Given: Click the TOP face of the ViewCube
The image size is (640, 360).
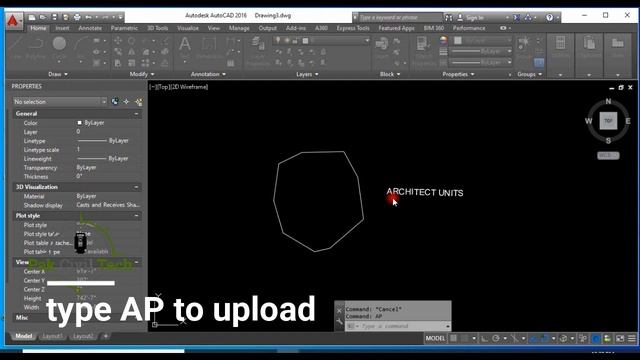Looking at the screenshot, I should pos(608,121).
